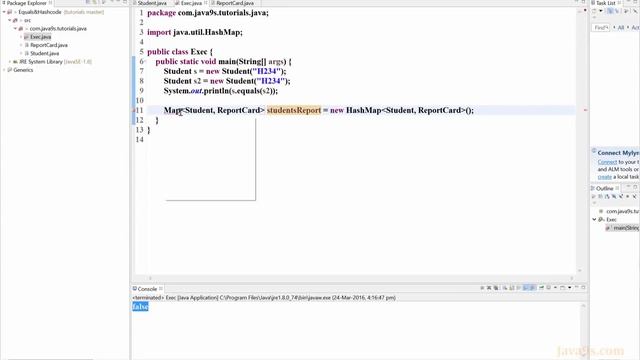Click the studentsReport variable on line 11
This screenshot has height=360, width=640.
click(294, 110)
